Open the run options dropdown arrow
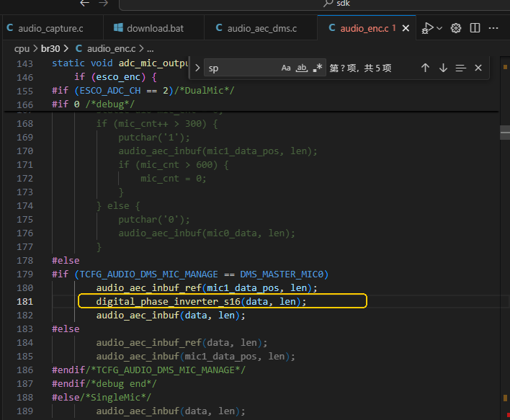 (439, 28)
